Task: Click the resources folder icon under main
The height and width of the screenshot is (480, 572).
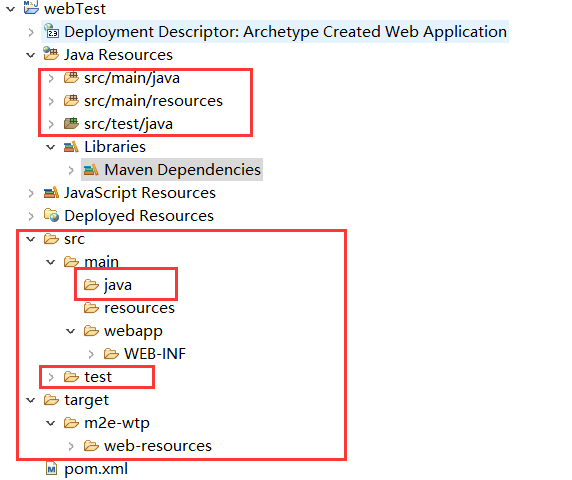Action: pos(91,308)
